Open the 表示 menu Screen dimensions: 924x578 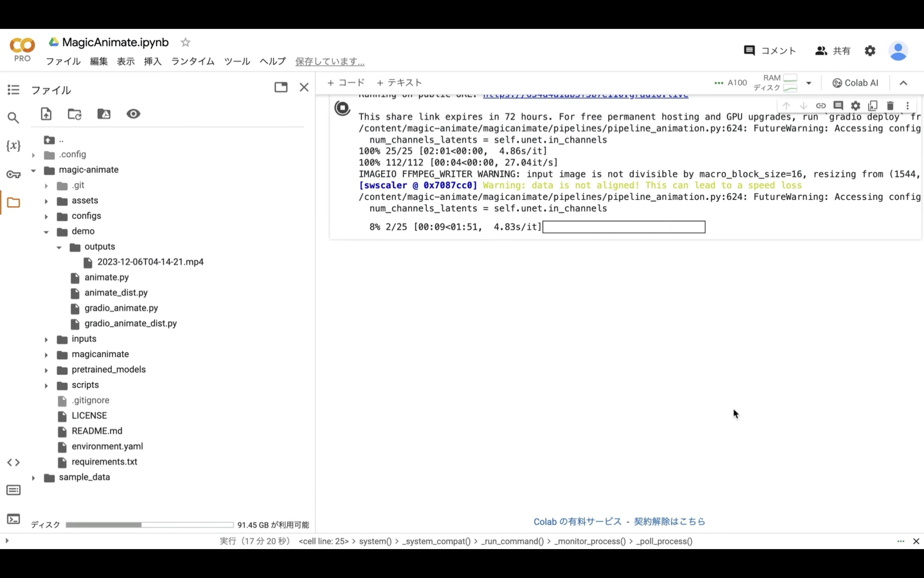126,61
